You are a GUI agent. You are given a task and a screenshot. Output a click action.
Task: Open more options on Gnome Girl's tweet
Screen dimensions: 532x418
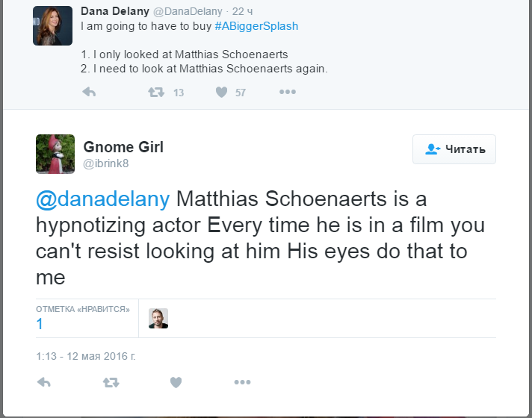[242, 382]
